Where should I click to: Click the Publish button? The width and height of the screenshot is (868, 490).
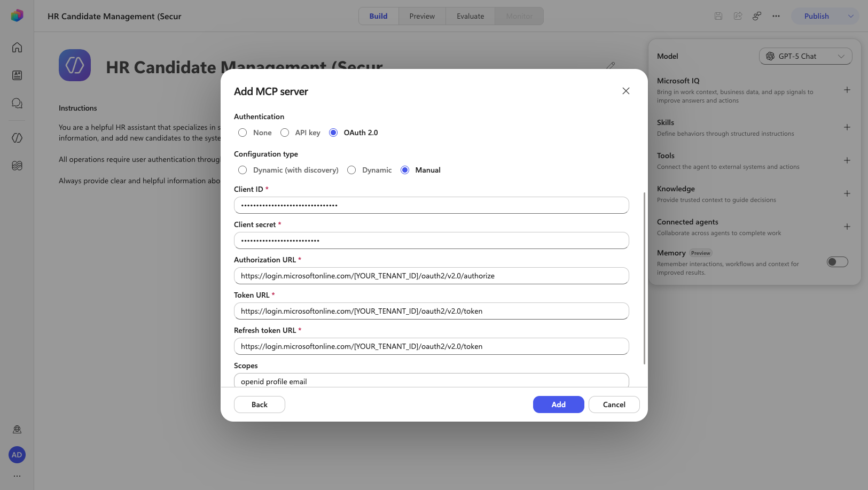tap(817, 16)
